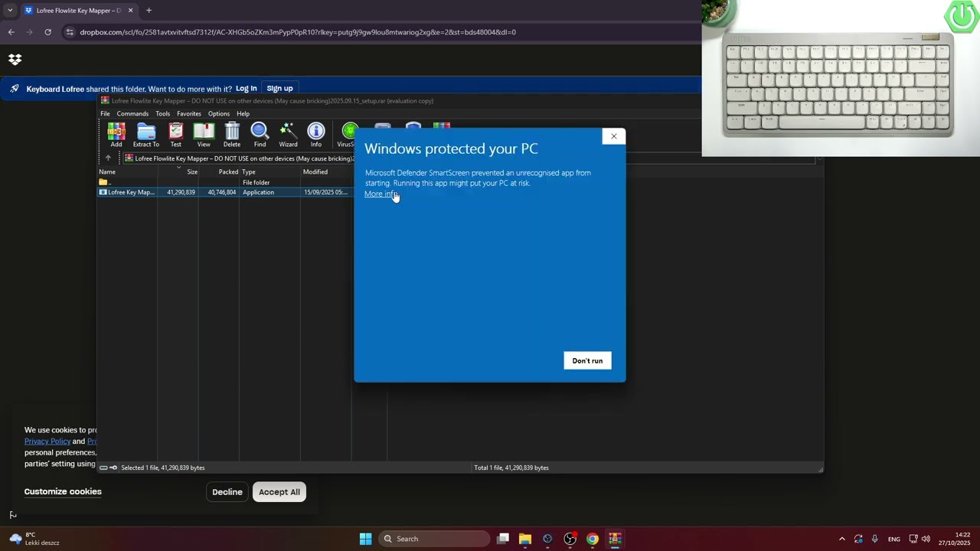Open the clock showing 14:22
Image resolution: width=980 pixels, height=551 pixels.
tap(955, 539)
